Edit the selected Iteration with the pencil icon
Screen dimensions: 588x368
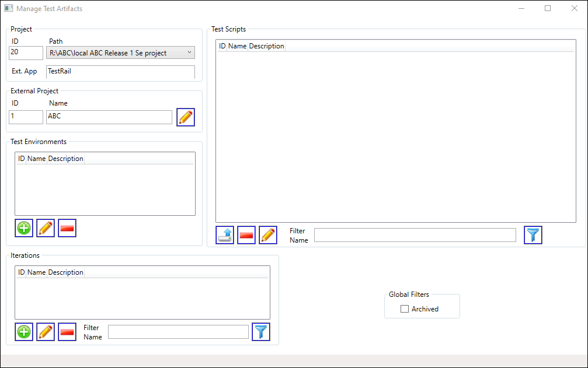(45, 331)
